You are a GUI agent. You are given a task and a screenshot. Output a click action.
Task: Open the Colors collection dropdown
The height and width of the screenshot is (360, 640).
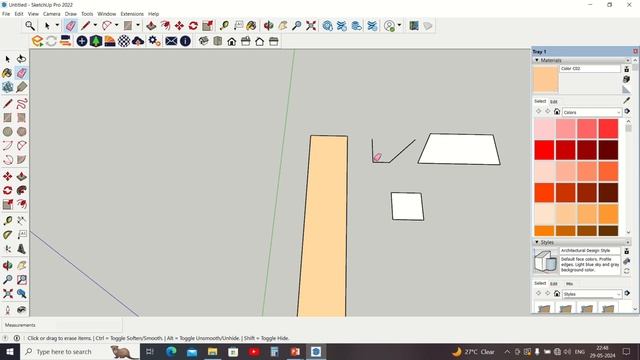coord(592,112)
